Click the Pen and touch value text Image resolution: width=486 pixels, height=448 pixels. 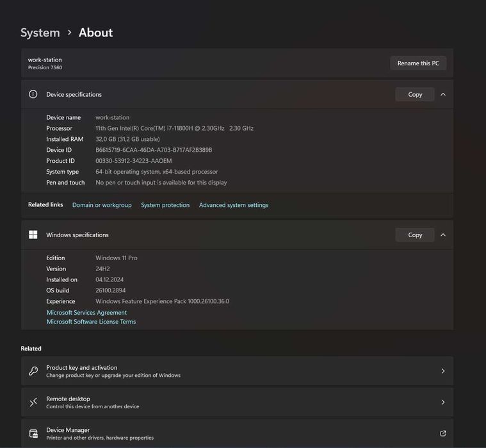tap(161, 183)
